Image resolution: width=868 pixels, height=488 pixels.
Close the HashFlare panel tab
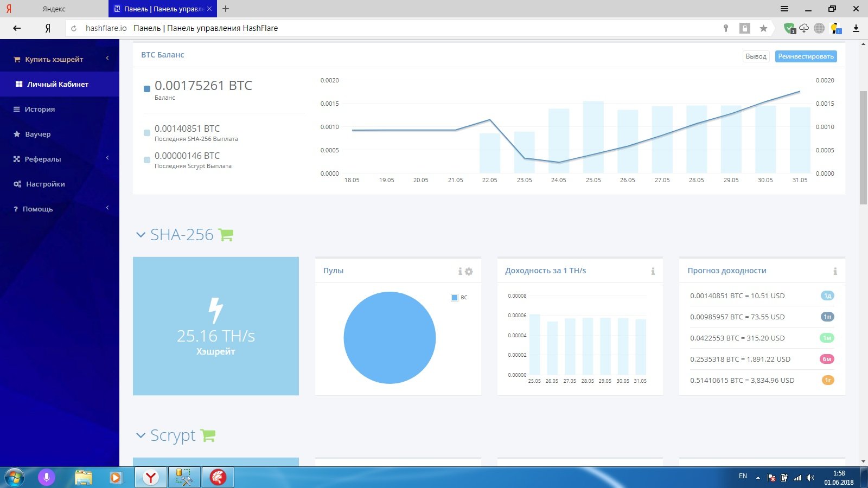(x=209, y=9)
